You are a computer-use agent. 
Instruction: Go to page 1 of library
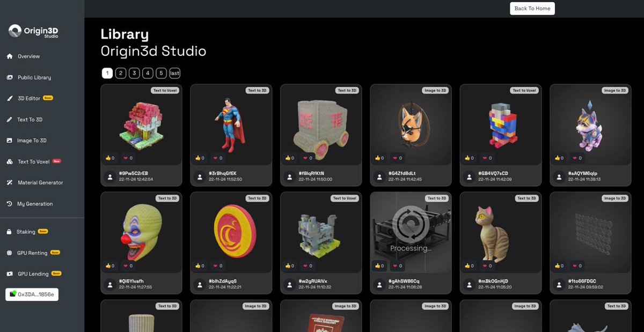(107, 73)
